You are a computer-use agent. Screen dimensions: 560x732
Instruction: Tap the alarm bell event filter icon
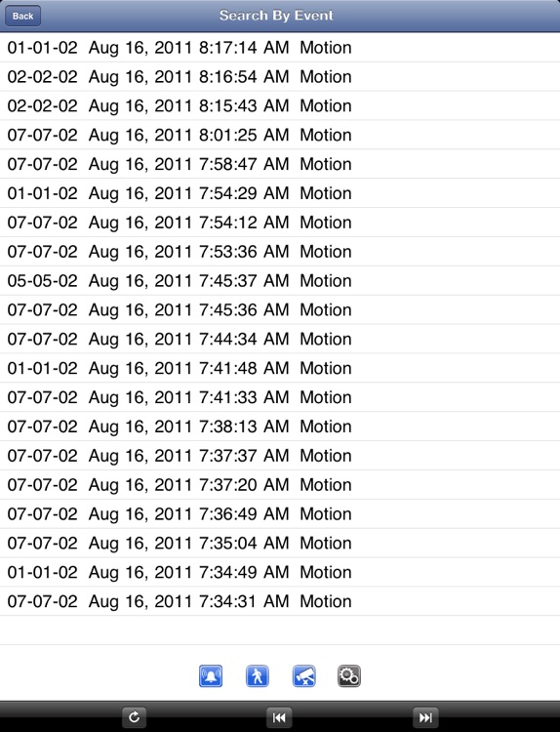coord(211,676)
